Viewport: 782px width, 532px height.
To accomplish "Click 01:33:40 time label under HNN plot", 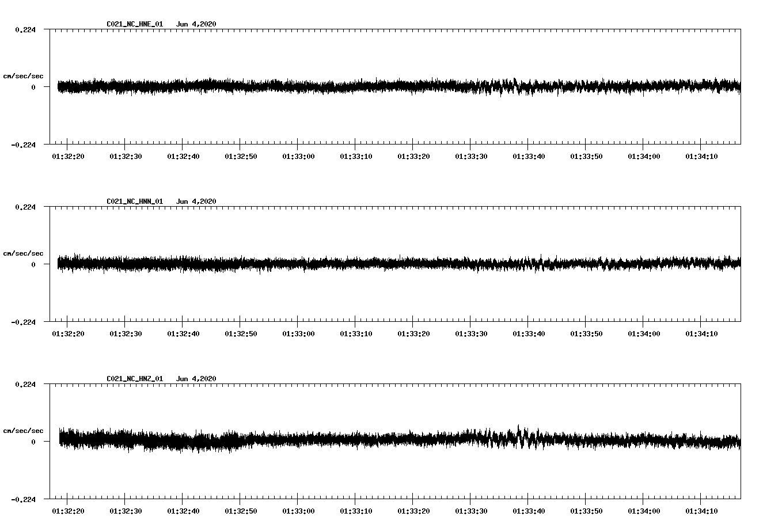I will click(529, 334).
